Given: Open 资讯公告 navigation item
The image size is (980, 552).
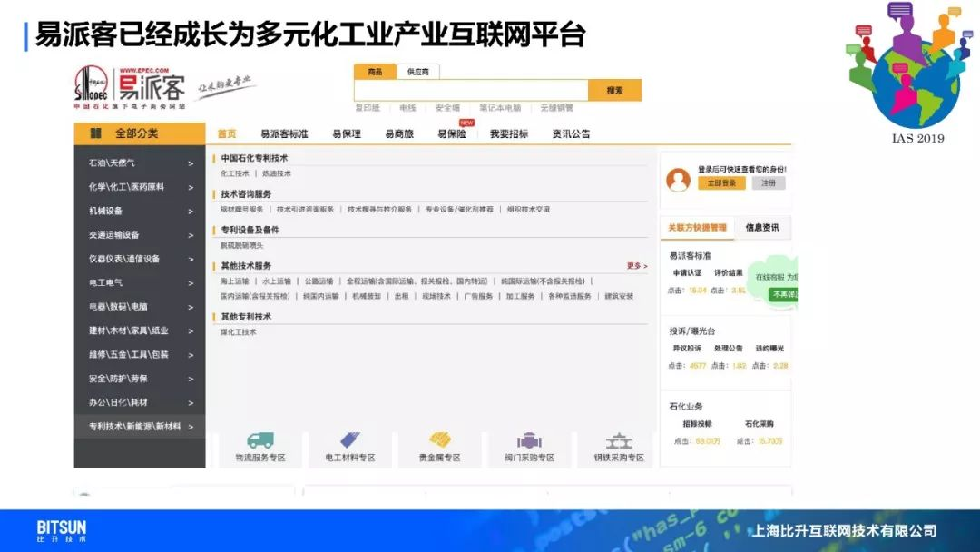Looking at the screenshot, I should (x=572, y=133).
